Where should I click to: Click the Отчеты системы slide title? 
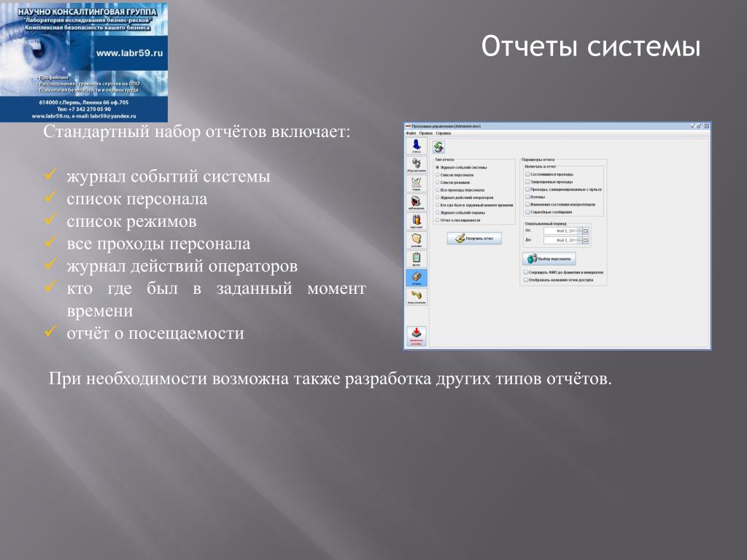591,47
